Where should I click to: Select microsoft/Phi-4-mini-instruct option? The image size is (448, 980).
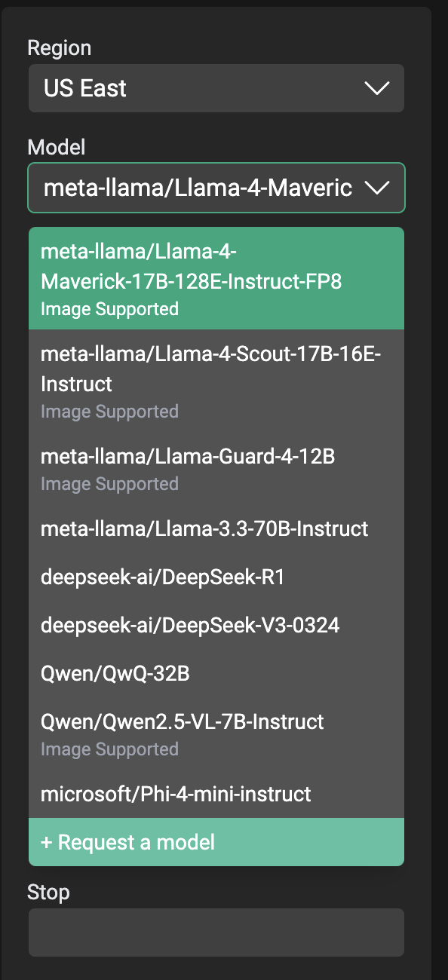point(216,794)
